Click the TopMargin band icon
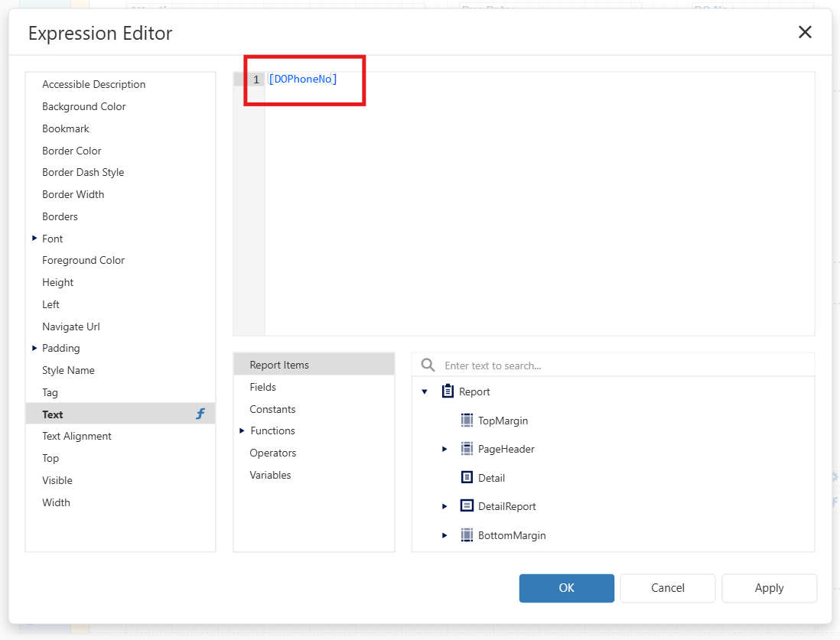 point(467,421)
